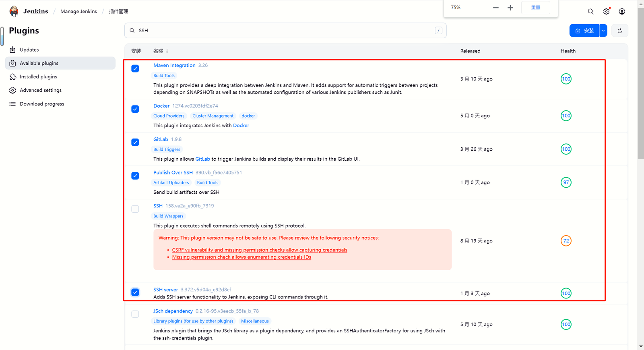The image size is (644, 350).
Task: Open Download progress section
Action: (x=60, y=104)
